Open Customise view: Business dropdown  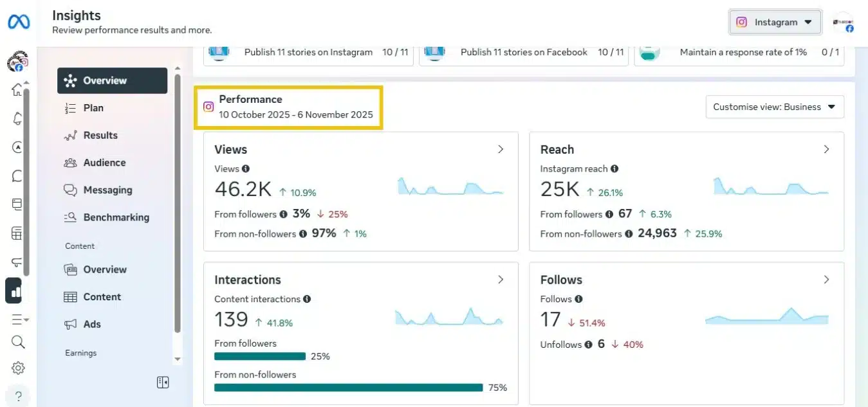(x=774, y=107)
